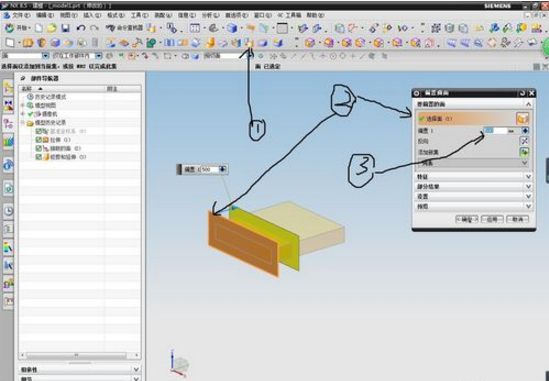Expand the 设置 section in dialog
This screenshot has height=381, width=549.
point(474,196)
